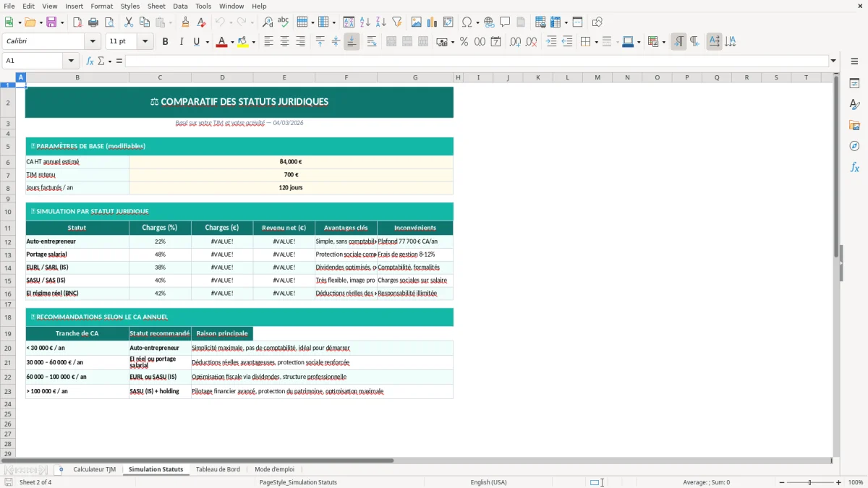Click the Spelling check icon
The image size is (868, 488).
284,22
